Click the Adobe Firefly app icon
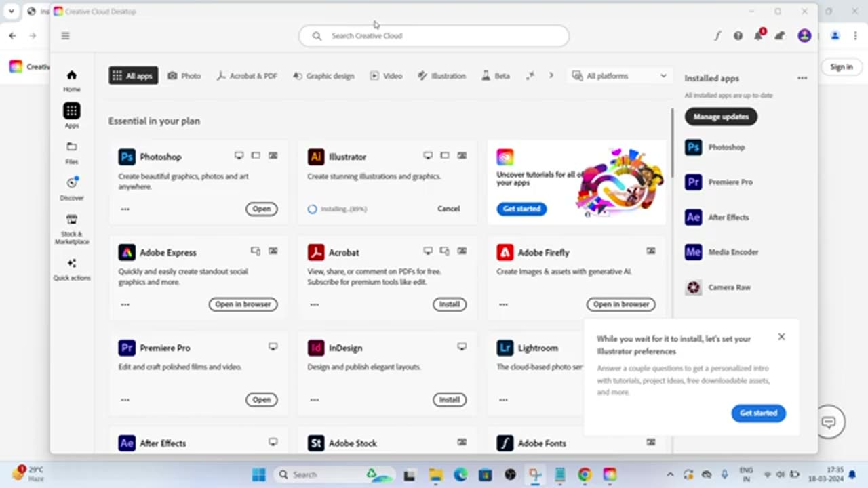This screenshot has width=868, height=488. [x=505, y=252]
